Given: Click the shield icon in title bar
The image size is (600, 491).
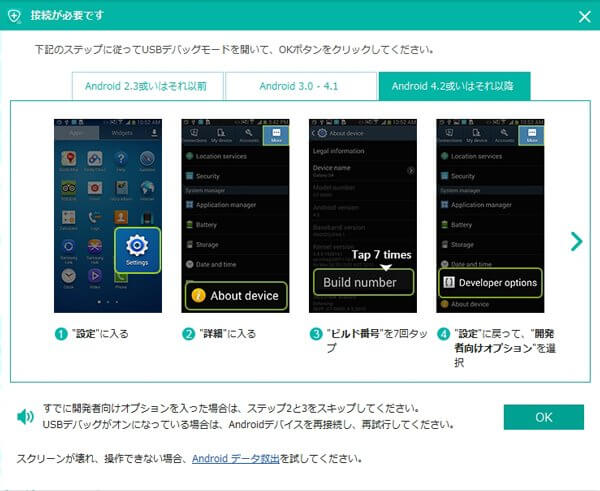Looking at the screenshot, I should 15,16.
